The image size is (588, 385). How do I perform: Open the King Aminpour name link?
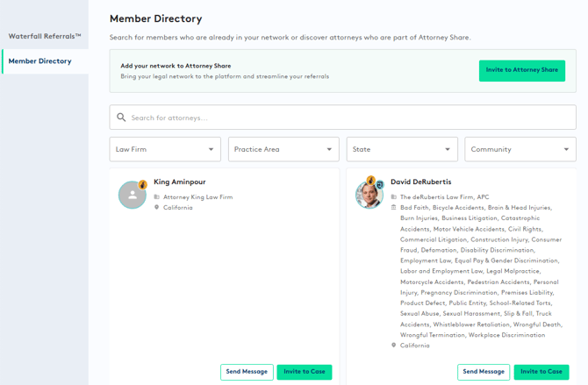(x=179, y=182)
